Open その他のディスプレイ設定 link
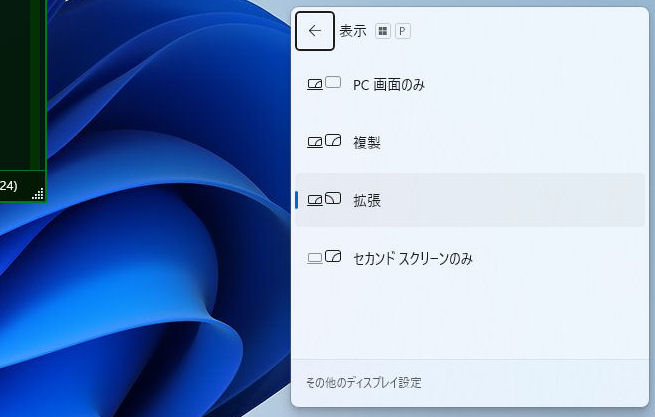The width and height of the screenshot is (655, 417). click(x=363, y=382)
